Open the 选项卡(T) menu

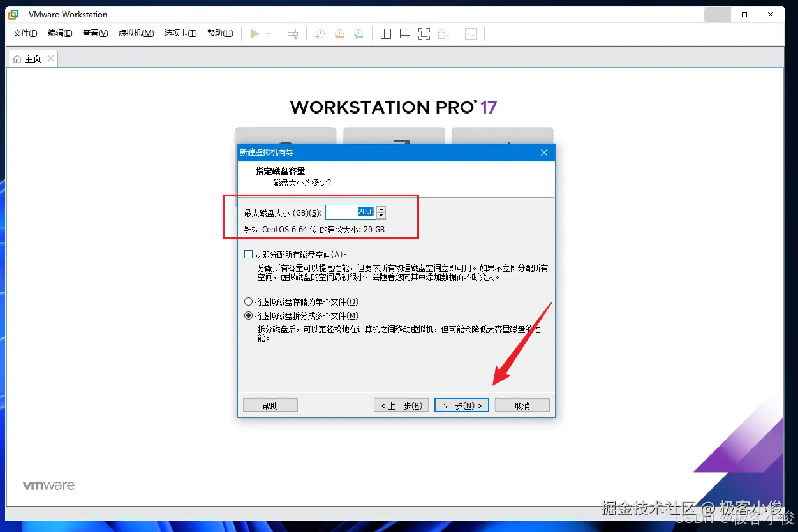click(181, 33)
